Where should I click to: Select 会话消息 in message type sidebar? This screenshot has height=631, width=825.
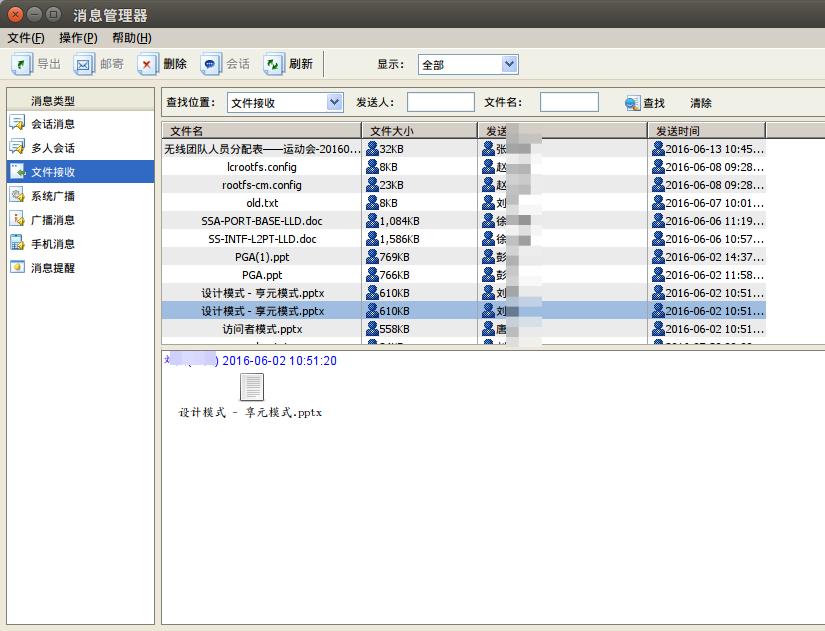pos(52,124)
